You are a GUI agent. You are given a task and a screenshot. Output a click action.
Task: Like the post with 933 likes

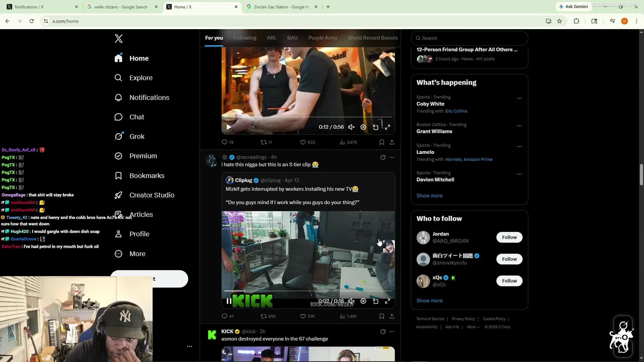(x=307, y=142)
